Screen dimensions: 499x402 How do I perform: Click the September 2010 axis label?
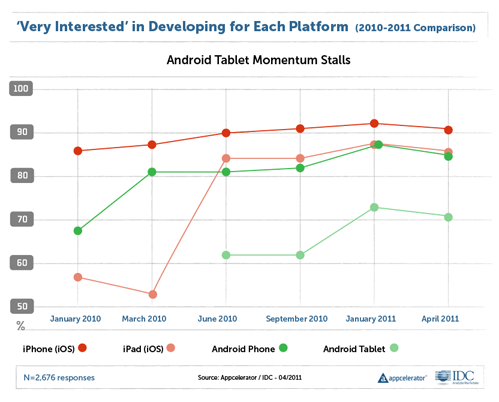(x=297, y=319)
